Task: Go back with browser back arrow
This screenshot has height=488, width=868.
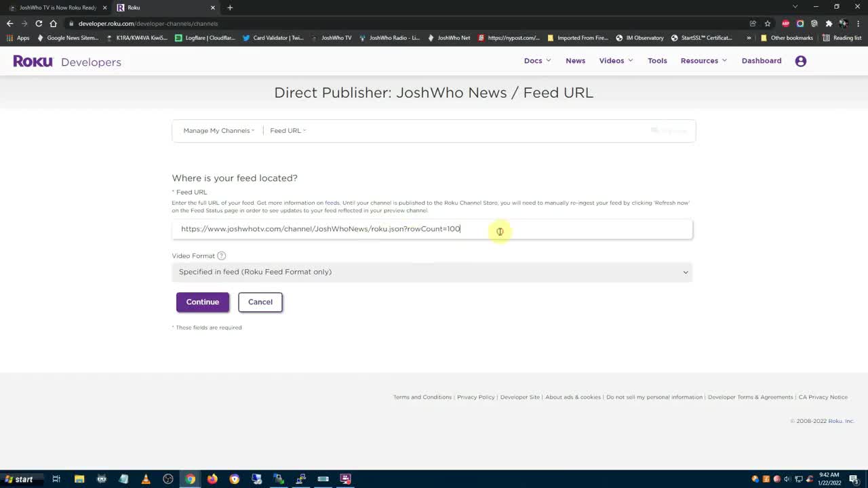Action: pos(9,23)
